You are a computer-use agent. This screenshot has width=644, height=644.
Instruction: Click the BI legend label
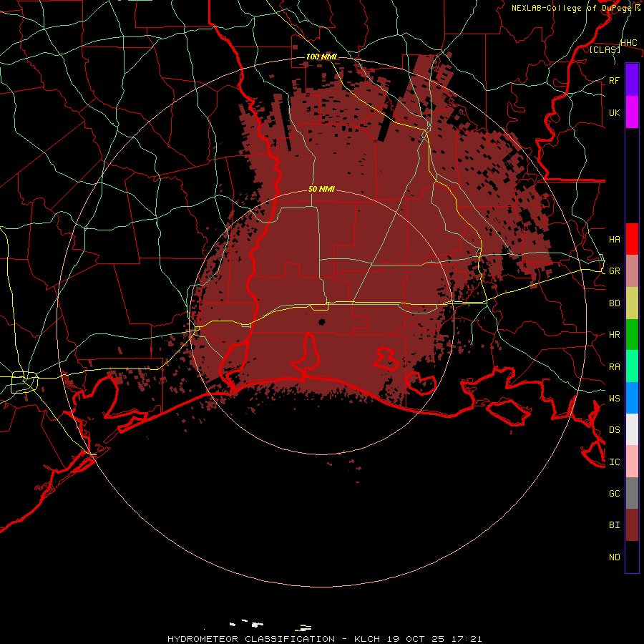click(615, 525)
